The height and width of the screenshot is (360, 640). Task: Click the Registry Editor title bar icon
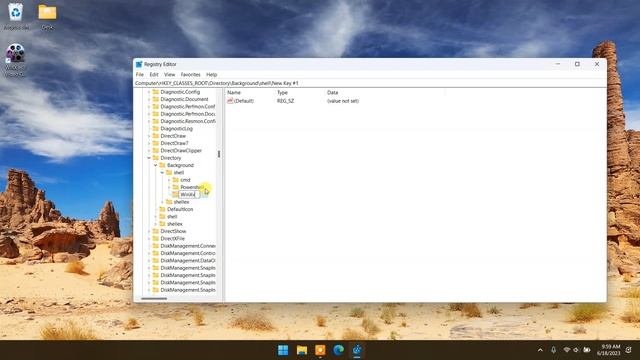point(139,64)
